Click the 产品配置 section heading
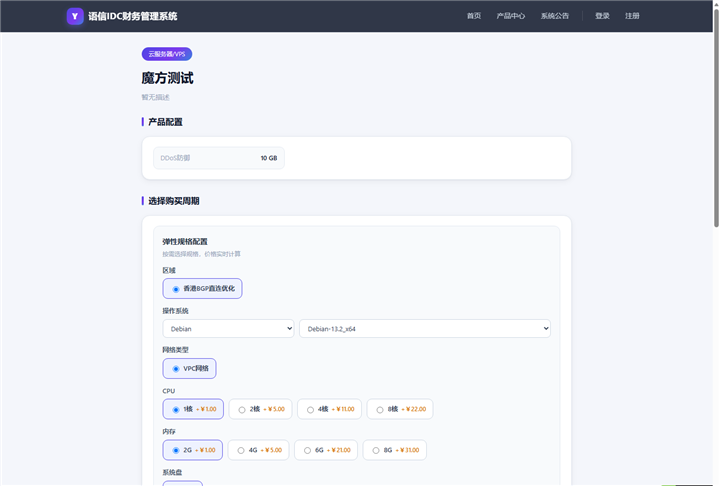 [x=165, y=122]
